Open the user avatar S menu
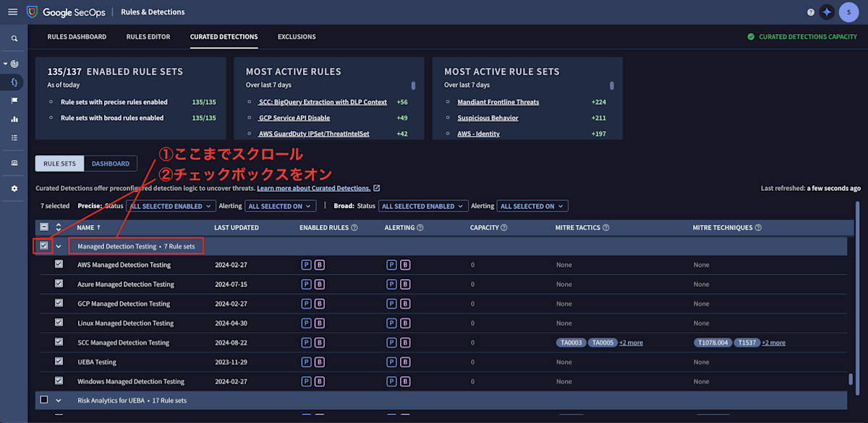Image resolution: width=868 pixels, height=423 pixels. 848,12
